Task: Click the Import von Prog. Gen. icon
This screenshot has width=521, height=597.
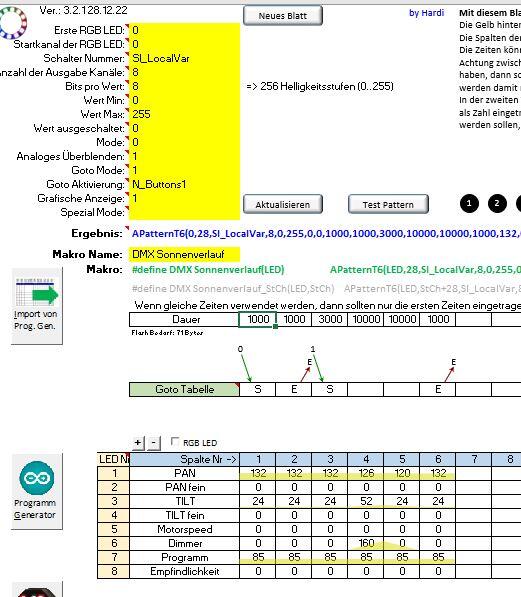Action: [37, 305]
